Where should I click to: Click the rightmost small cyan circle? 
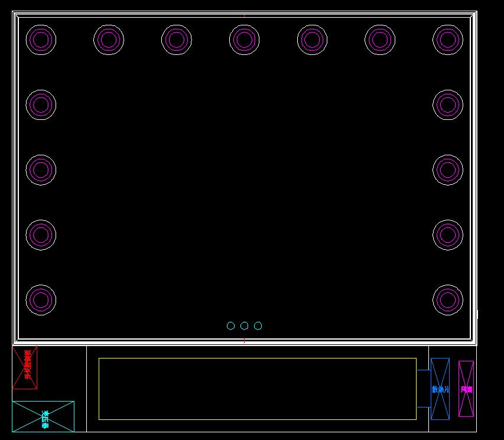pos(258,326)
